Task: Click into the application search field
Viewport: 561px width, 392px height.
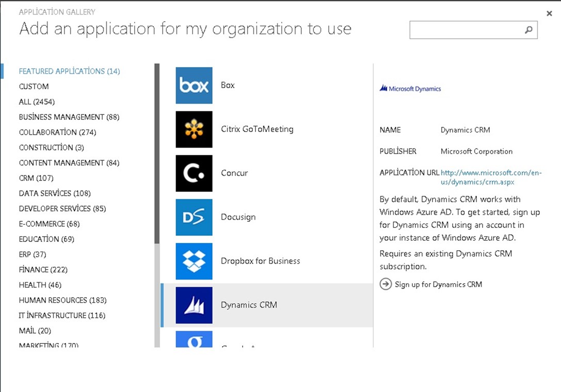Action: coord(473,30)
